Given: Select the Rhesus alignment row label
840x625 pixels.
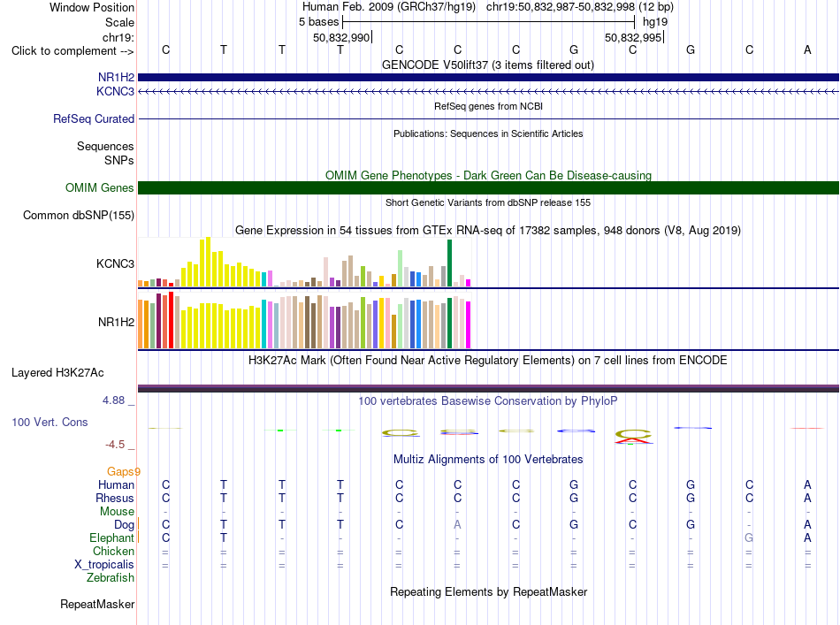Looking at the screenshot, I should click(115, 498).
